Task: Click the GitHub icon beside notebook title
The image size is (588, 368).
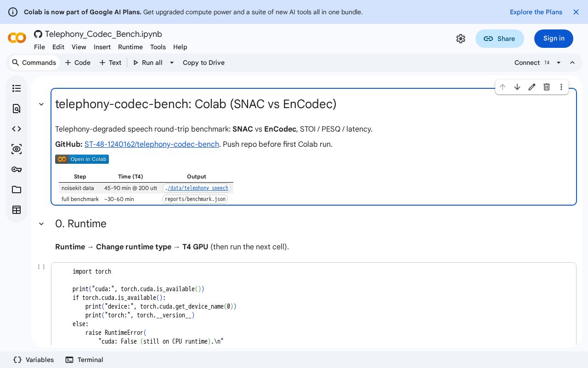Action: [x=38, y=34]
